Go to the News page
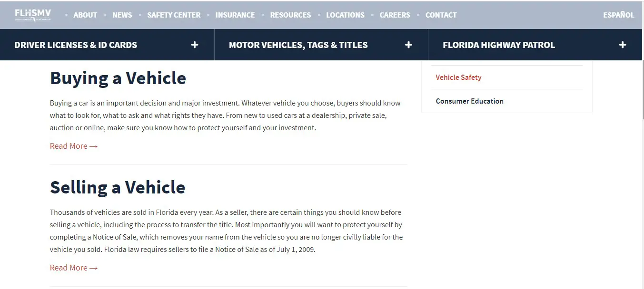Screen dimensions: 644x289 [122, 15]
